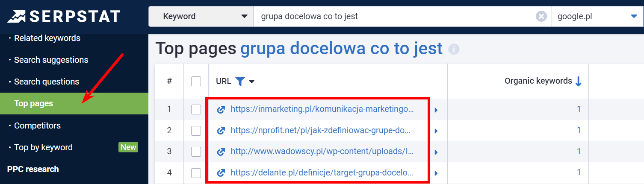
Task: Expand the options arrow for wadowscy.pl row
Action: [x=436, y=152]
